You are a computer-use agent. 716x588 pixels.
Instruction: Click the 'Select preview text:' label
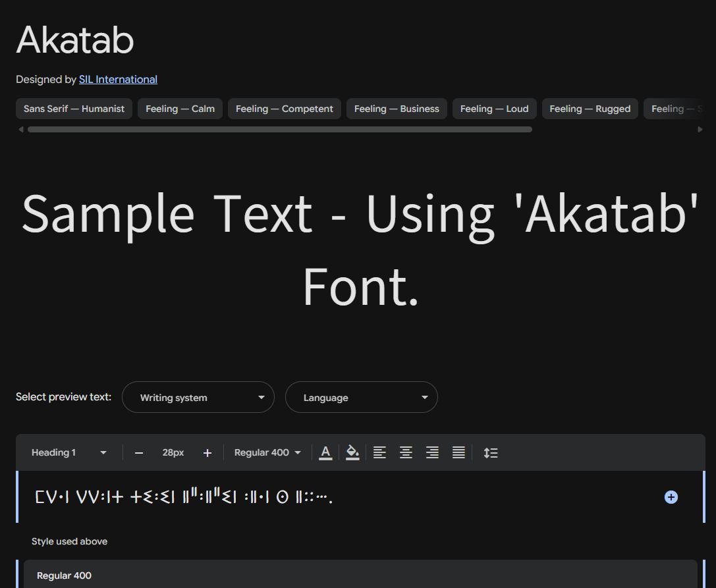click(x=63, y=396)
